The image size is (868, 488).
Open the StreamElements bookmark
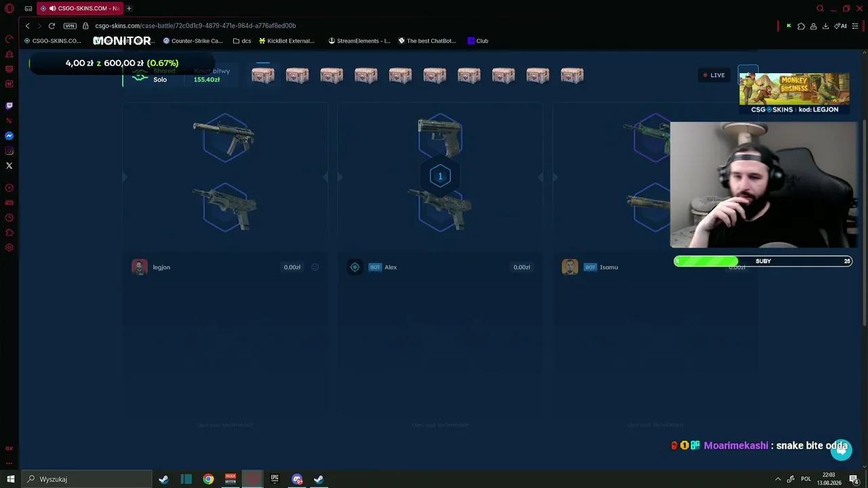click(359, 41)
